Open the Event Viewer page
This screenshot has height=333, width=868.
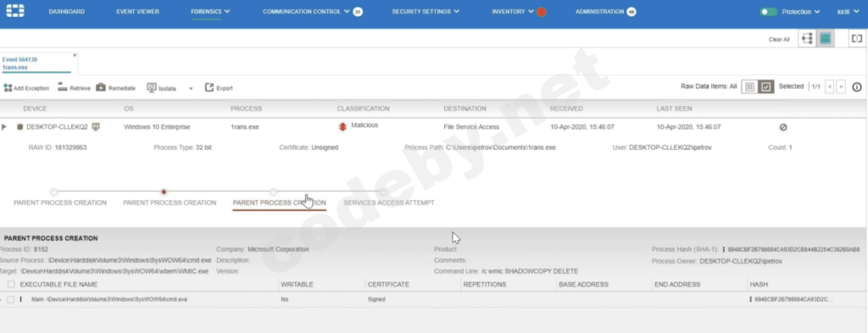point(138,12)
